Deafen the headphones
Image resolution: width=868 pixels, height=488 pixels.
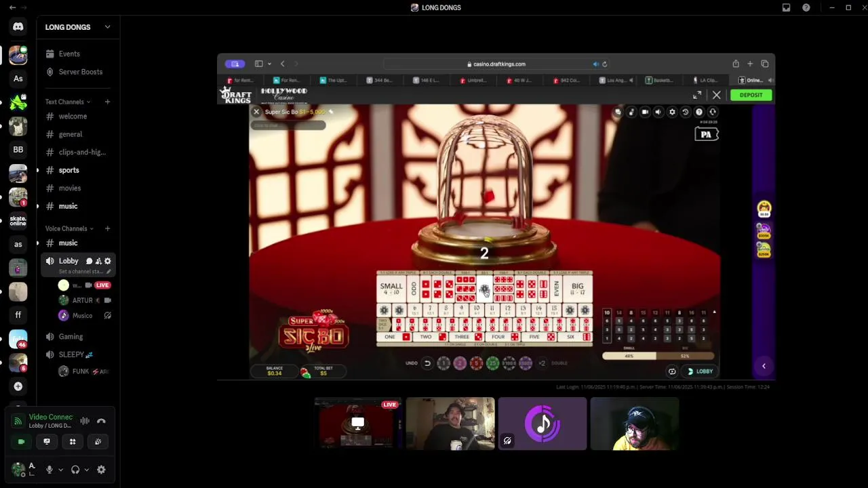tap(75, 470)
